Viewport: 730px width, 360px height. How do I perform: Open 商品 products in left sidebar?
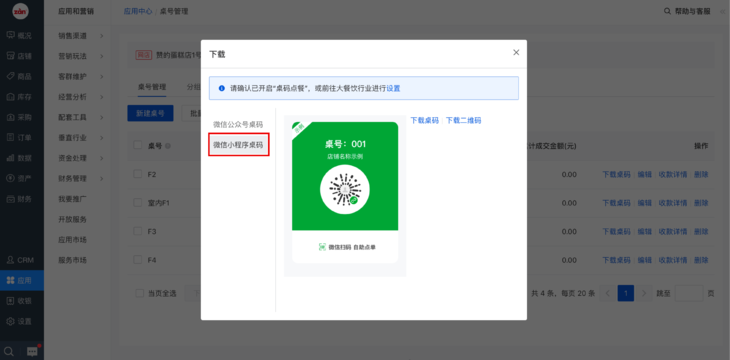(x=20, y=76)
